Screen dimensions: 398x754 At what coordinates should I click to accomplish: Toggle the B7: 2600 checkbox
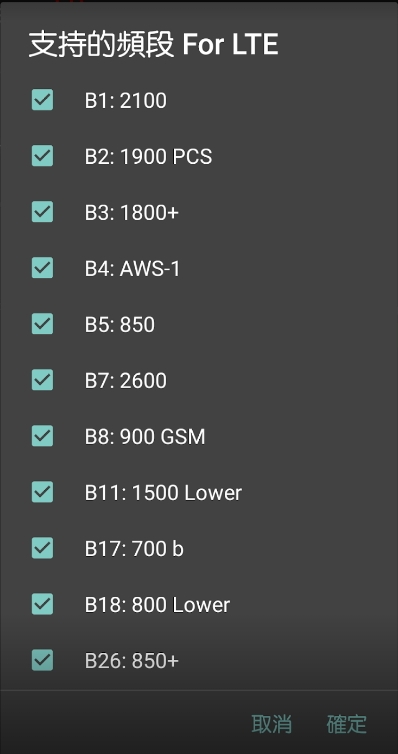(42, 380)
